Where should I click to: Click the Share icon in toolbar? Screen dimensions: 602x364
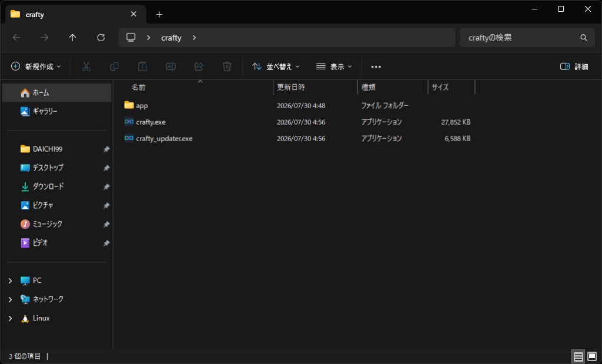coord(199,66)
